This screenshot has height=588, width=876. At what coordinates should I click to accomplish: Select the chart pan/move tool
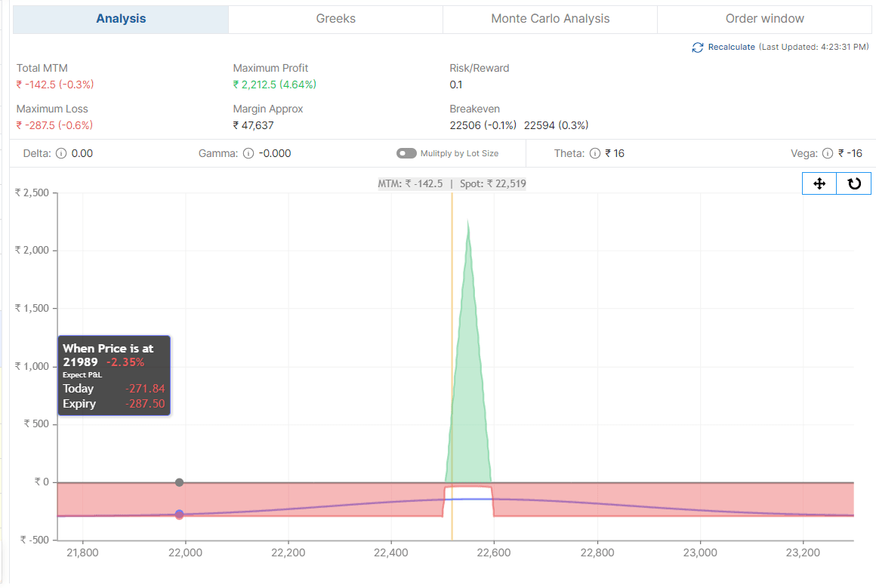819,183
